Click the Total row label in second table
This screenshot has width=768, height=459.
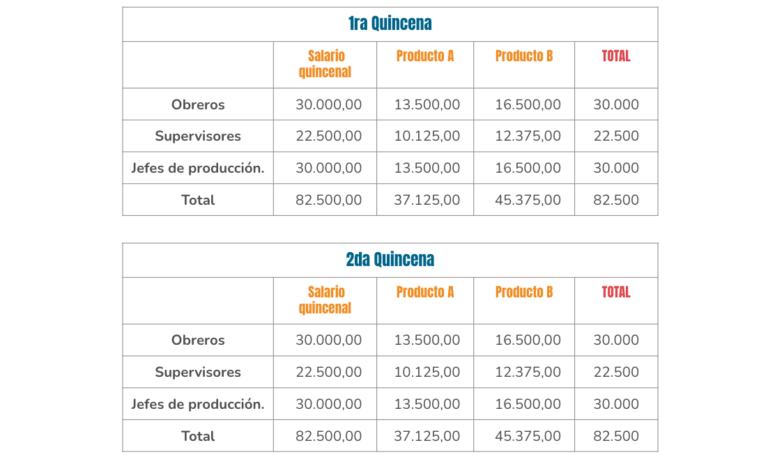point(198,436)
